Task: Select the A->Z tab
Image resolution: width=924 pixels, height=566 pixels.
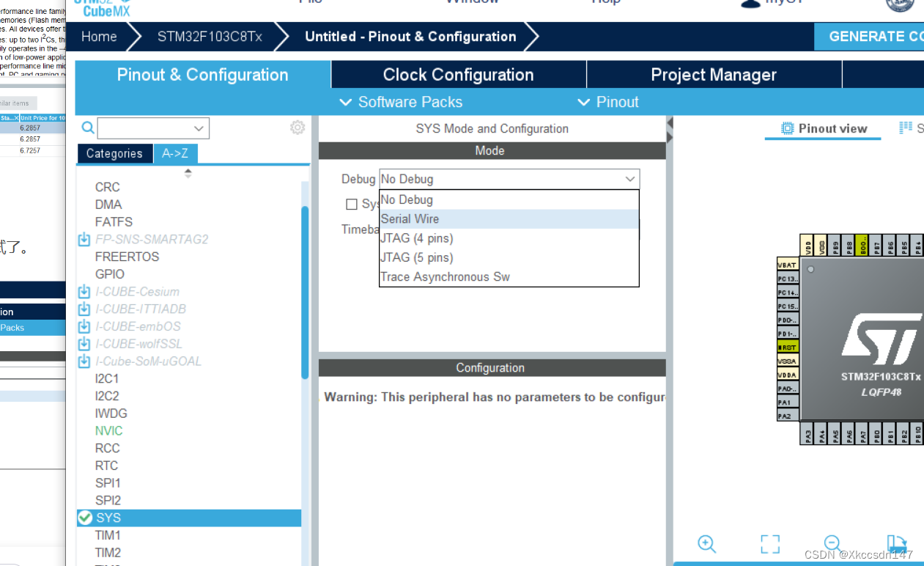Action: (175, 153)
